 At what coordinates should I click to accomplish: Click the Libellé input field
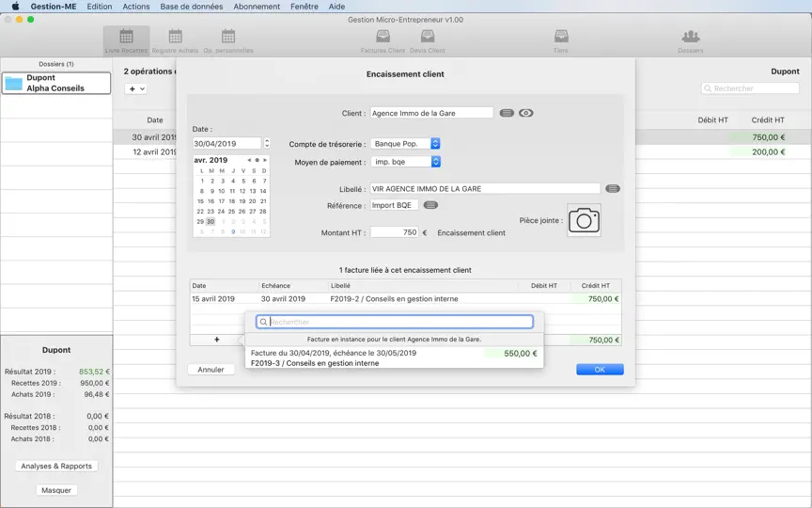point(485,189)
